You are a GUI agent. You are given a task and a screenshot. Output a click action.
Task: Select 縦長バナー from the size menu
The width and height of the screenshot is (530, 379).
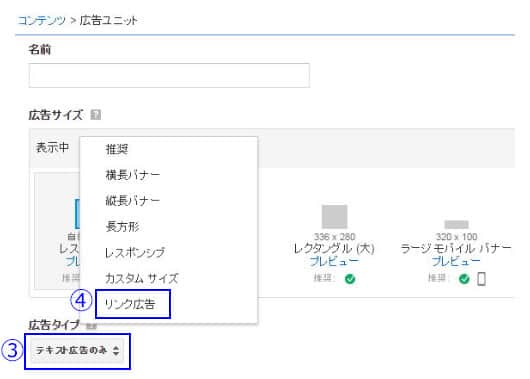coord(133,200)
